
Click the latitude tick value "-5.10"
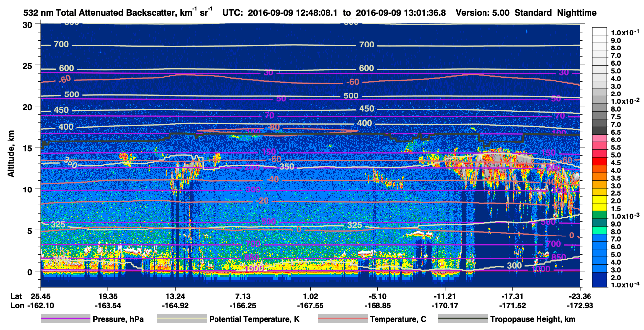tap(377, 296)
